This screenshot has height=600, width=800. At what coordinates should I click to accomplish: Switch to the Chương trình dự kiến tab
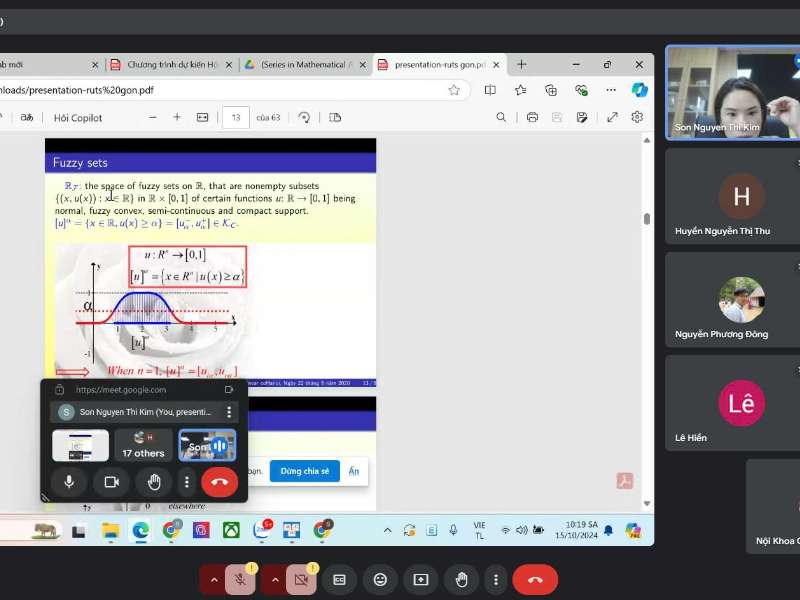170,65
